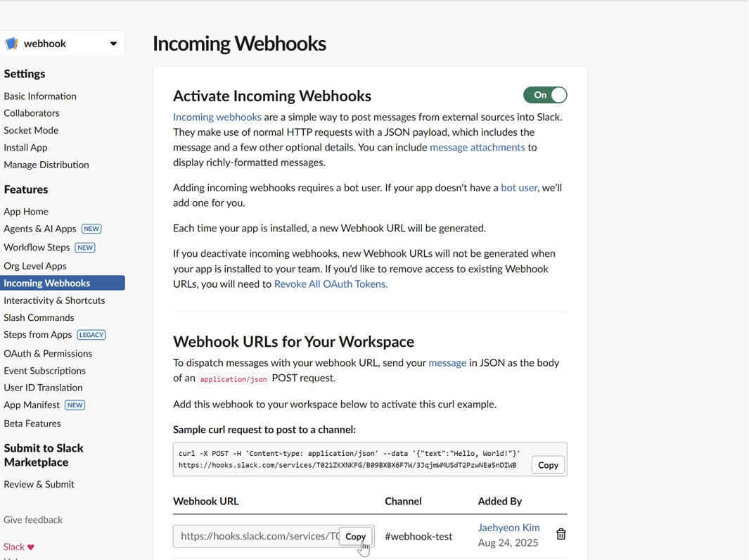Click the Jaehyeon Kim profile link
This screenshot has width=749, height=560.
click(508, 527)
